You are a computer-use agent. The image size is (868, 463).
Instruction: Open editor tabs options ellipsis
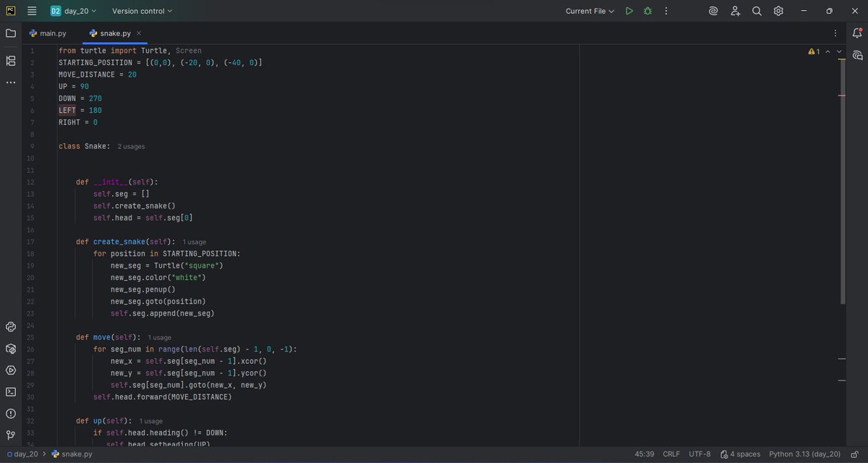[835, 33]
